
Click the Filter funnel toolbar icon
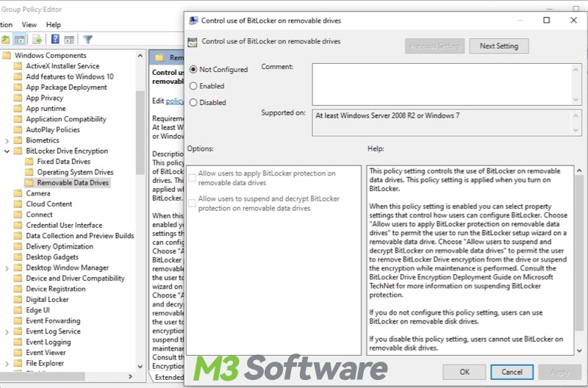[87, 40]
